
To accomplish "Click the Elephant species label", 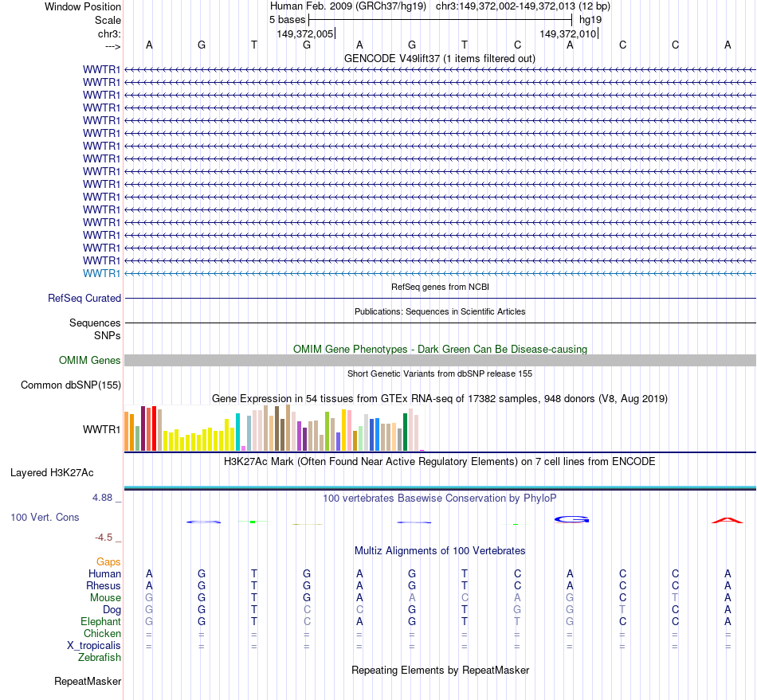I will click(100, 621).
